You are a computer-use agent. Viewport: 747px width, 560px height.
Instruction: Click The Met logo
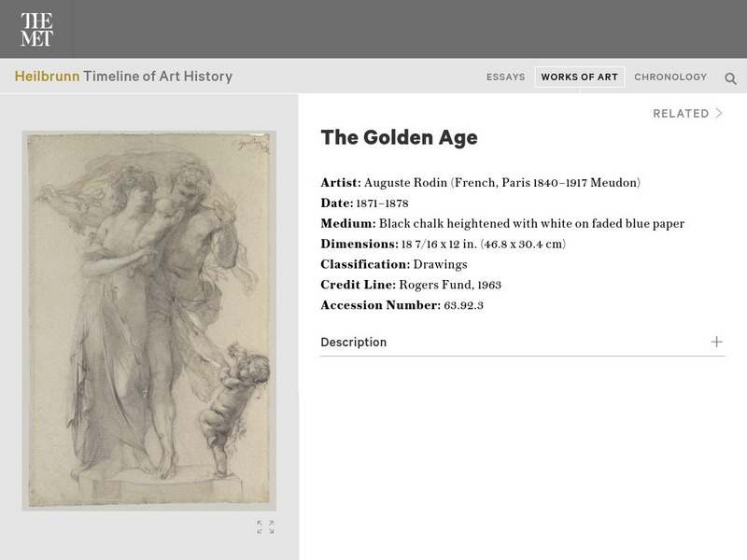tap(36, 29)
